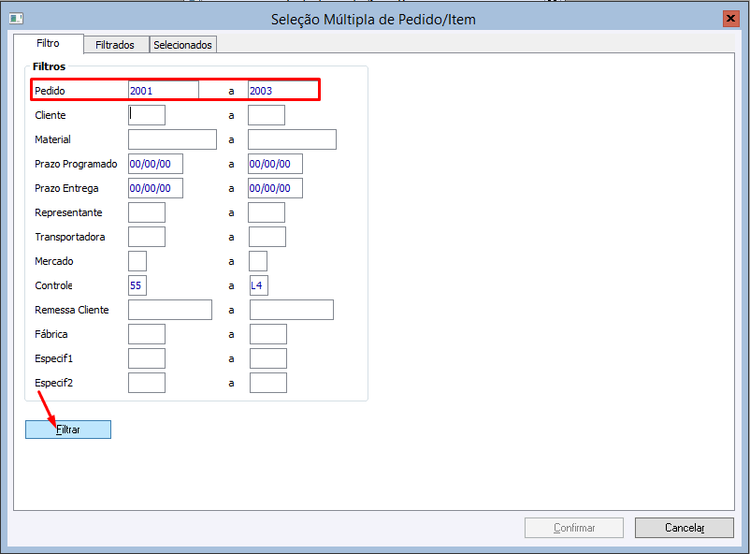Click the Confirmar button
This screenshot has height=554, width=750.
point(574,528)
